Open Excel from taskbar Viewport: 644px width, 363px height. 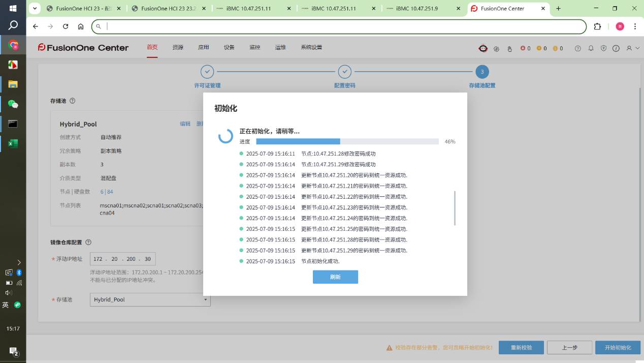tap(13, 143)
